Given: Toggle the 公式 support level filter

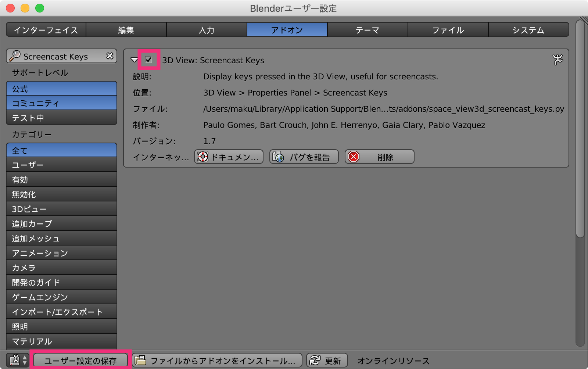Looking at the screenshot, I should [61, 89].
